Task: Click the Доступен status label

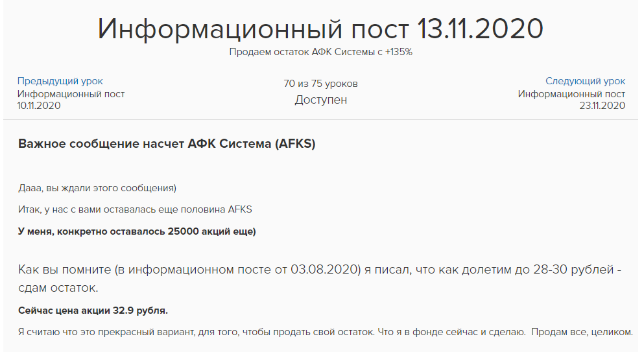Action: (320, 100)
